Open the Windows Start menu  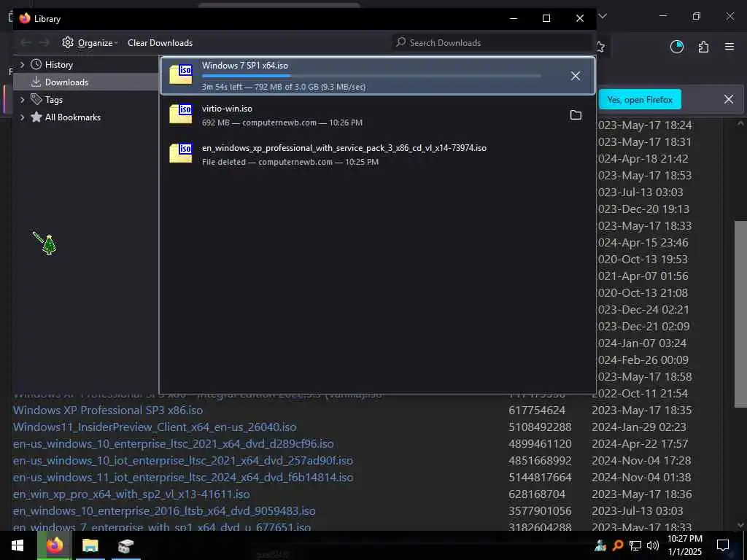click(18, 545)
